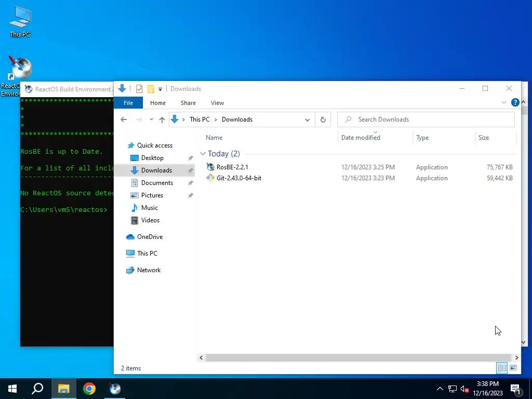
Task: Expand the Explorer ribbon chevron
Action: 504,102
